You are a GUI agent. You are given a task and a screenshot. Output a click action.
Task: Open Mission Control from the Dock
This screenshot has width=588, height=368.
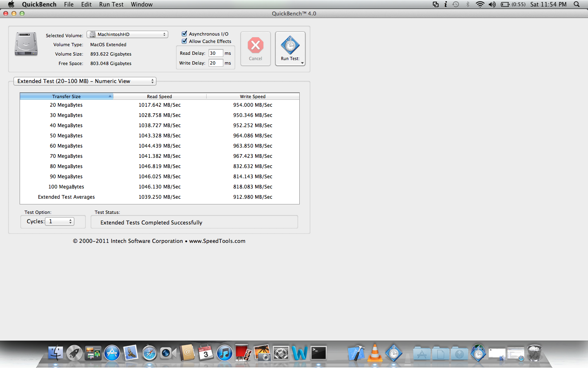(93, 353)
